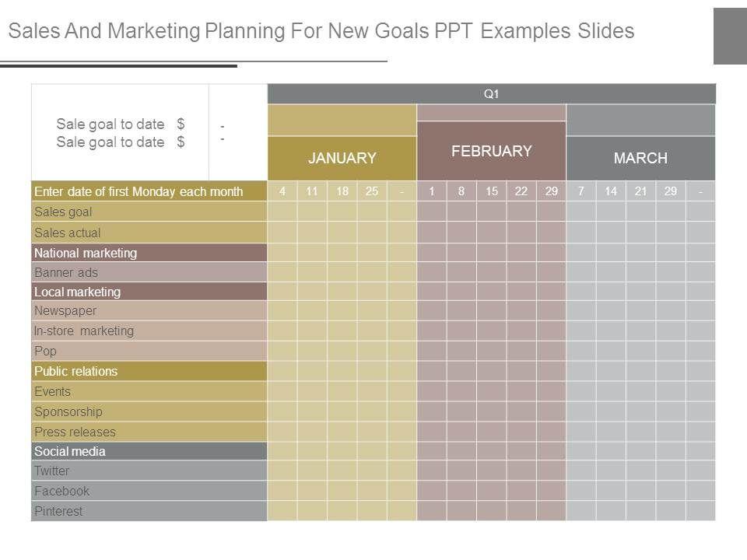The image size is (747, 560).
Task: Select the Press releases row label
Action: [149, 432]
